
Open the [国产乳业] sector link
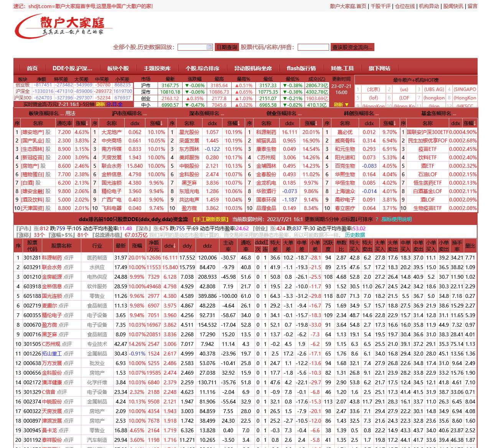pos(32,141)
